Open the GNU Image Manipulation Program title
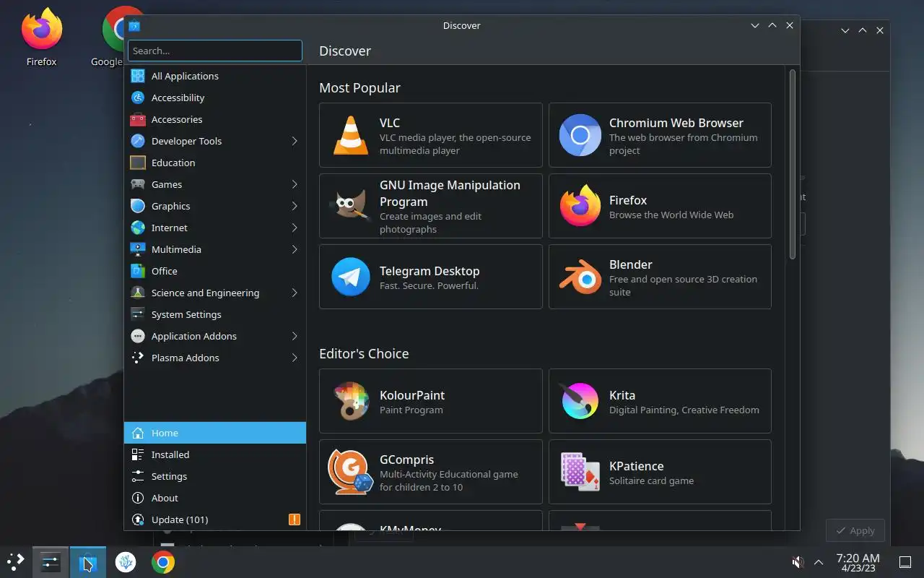 coord(450,193)
